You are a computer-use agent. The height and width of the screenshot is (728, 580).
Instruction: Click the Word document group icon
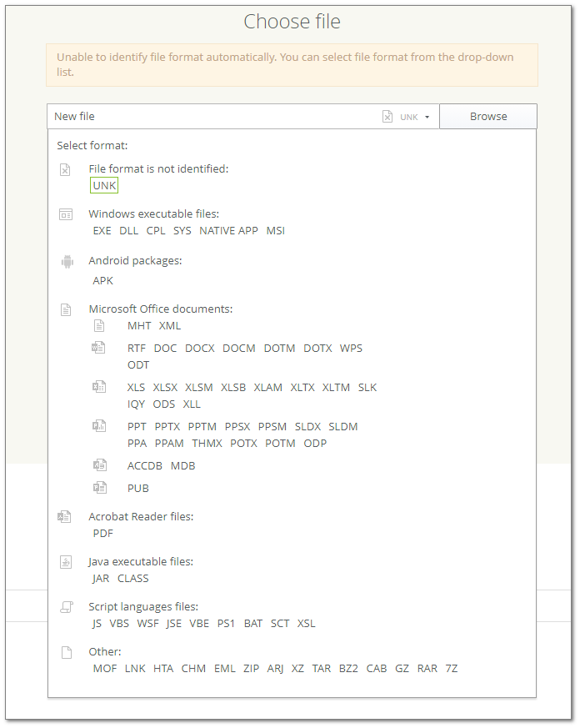click(98, 348)
